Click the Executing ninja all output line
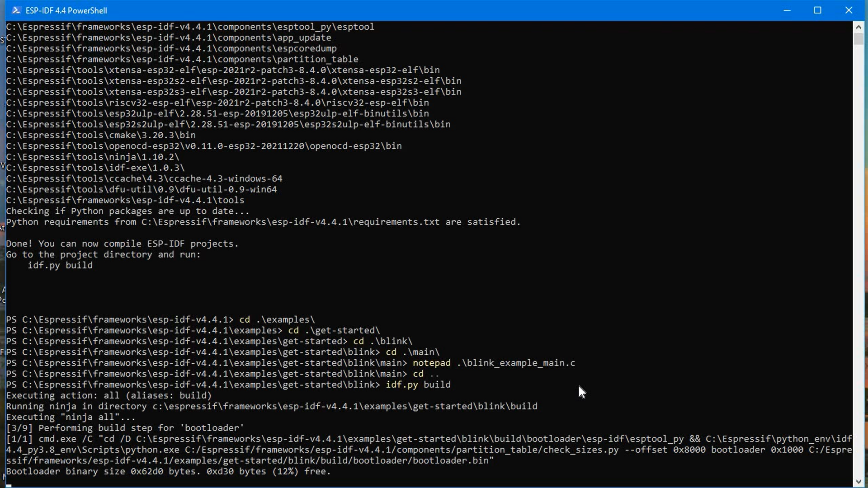This screenshot has width=868, height=488. pos(70,417)
